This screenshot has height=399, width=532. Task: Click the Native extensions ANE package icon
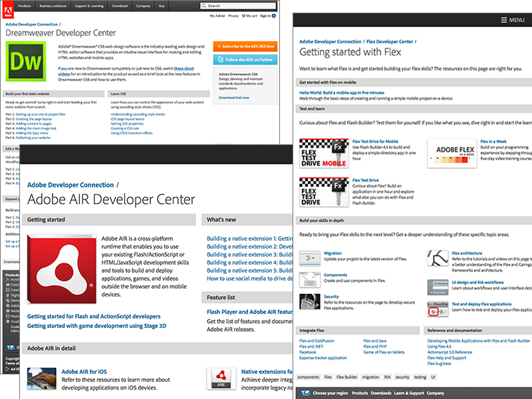point(223,377)
